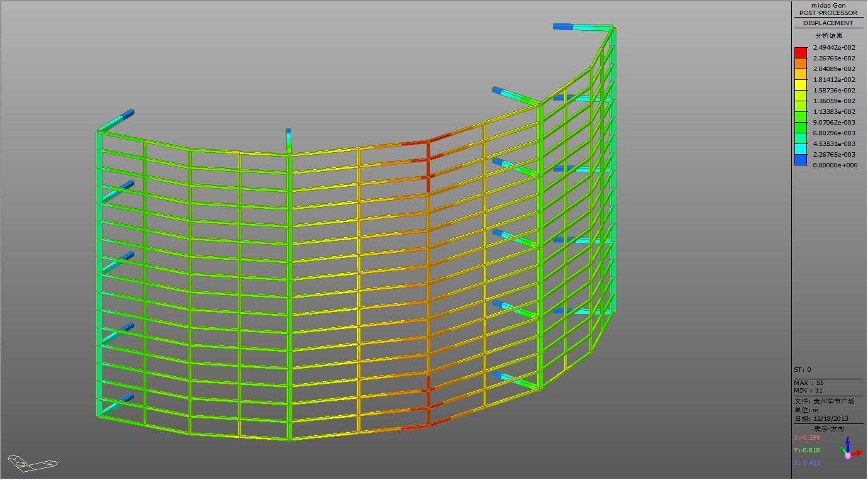
Task: Click the X:-0.399 view direction value
Action: click(x=808, y=438)
